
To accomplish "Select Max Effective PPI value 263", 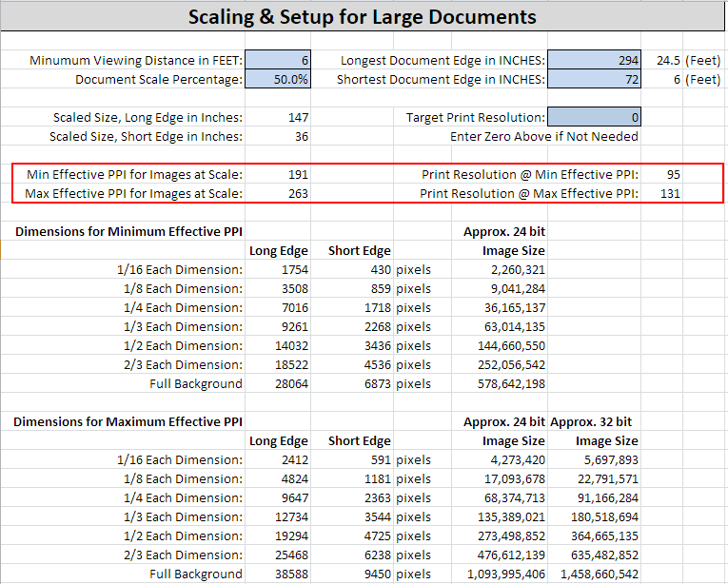I will tap(278, 193).
